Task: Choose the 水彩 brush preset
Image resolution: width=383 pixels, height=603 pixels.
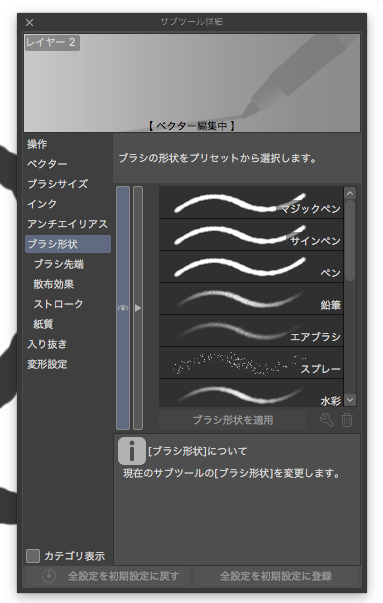Action: point(251,393)
